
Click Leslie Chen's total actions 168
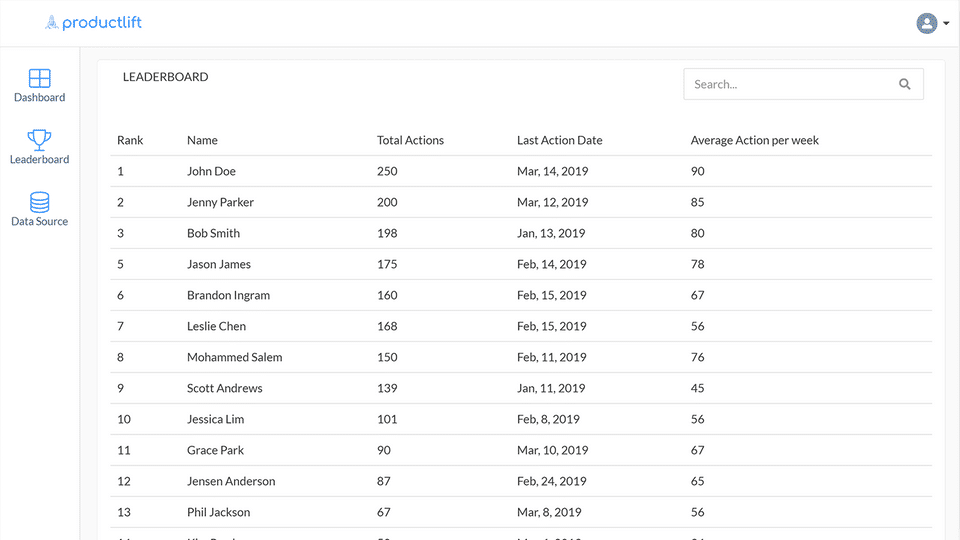(387, 326)
